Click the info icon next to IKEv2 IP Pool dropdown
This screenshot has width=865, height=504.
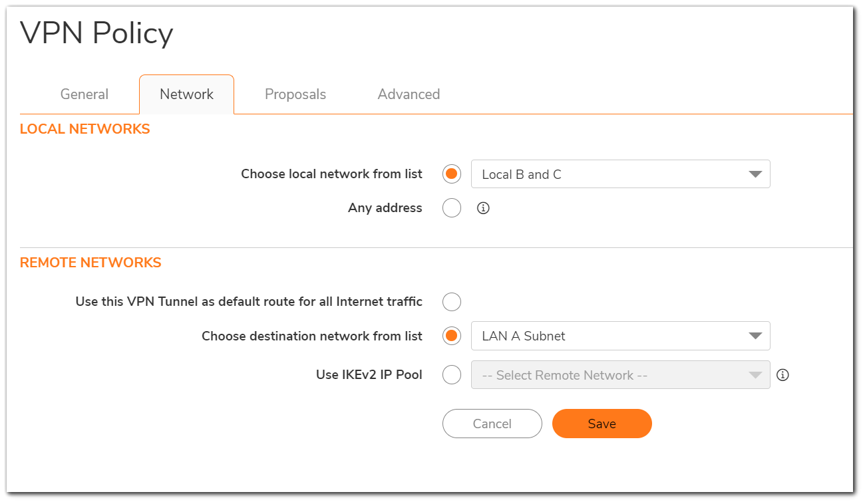click(x=783, y=375)
